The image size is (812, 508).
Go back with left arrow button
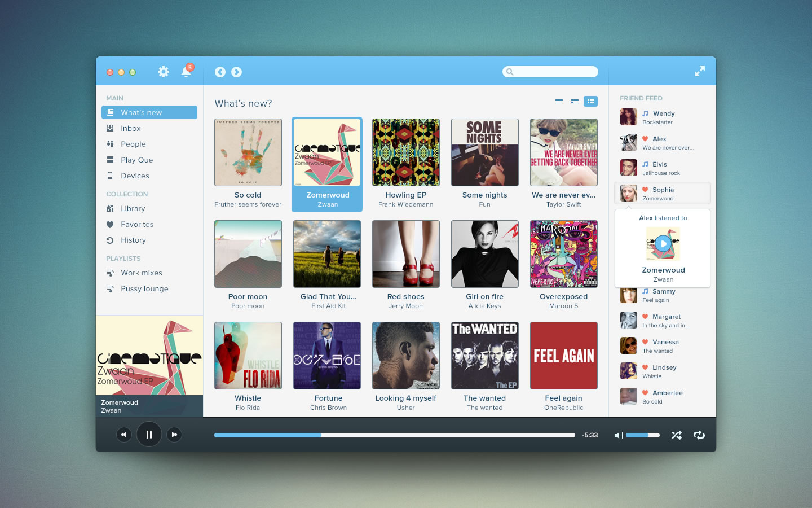220,72
